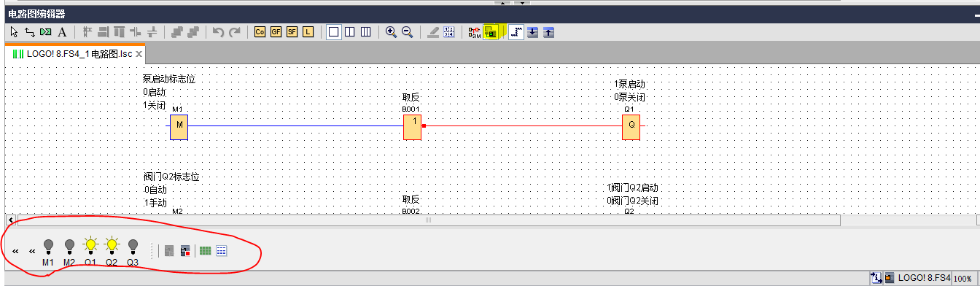Screen dimensions: 980x286
Task: Click the label text 0阀门Q2关闭
Action: pyautogui.click(x=632, y=201)
